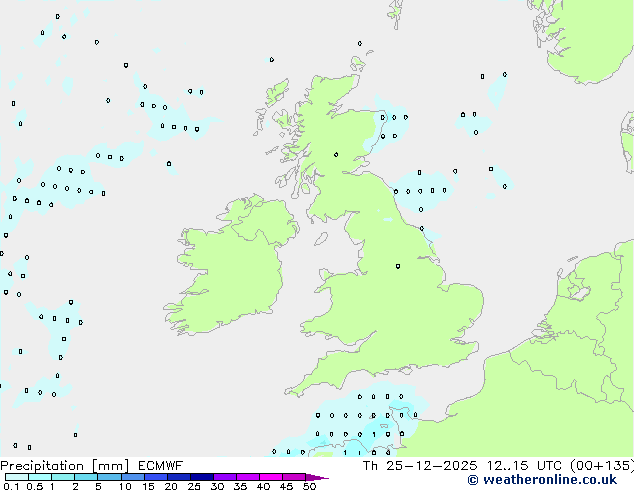
Task: Choose the legend swatch between 20 and 25
Action: pyautogui.click(x=179, y=477)
